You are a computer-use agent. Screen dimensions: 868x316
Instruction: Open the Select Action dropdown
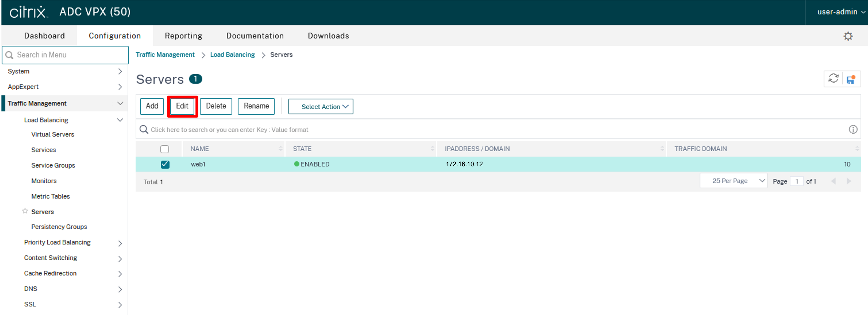(x=320, y=107)
